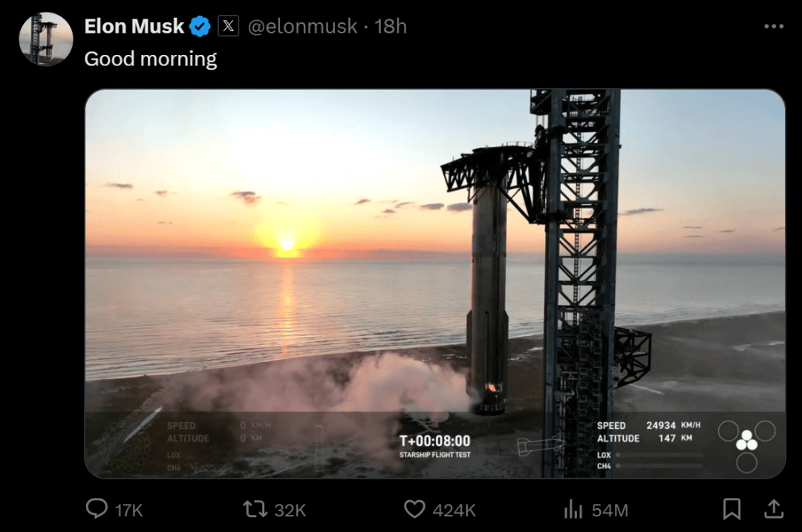Click the 32K reposts count
The width and height of the screenshot is (802, 532).
pos(290,510)
